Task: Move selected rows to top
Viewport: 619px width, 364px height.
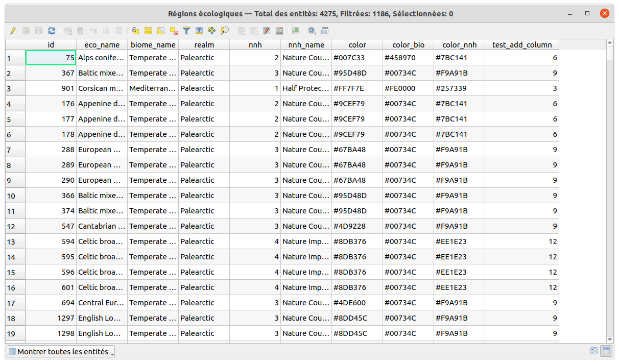Action: pyautogui.click(x=199, y=31)
